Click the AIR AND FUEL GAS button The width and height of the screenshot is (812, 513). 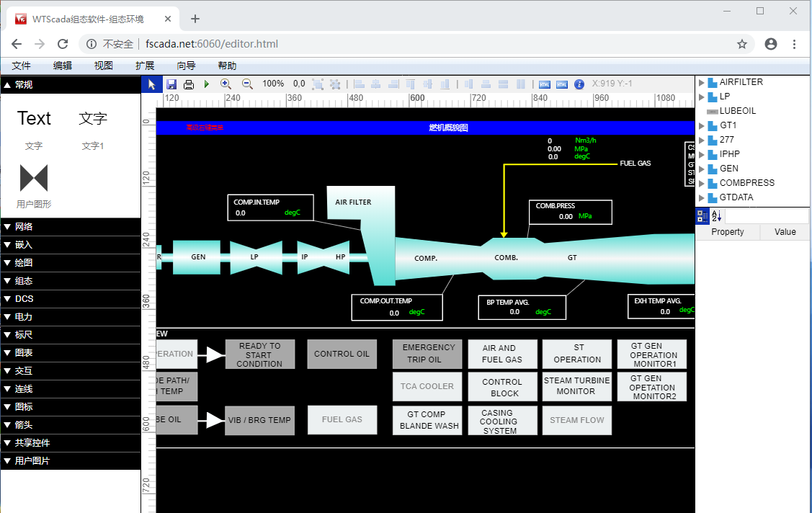502,354
